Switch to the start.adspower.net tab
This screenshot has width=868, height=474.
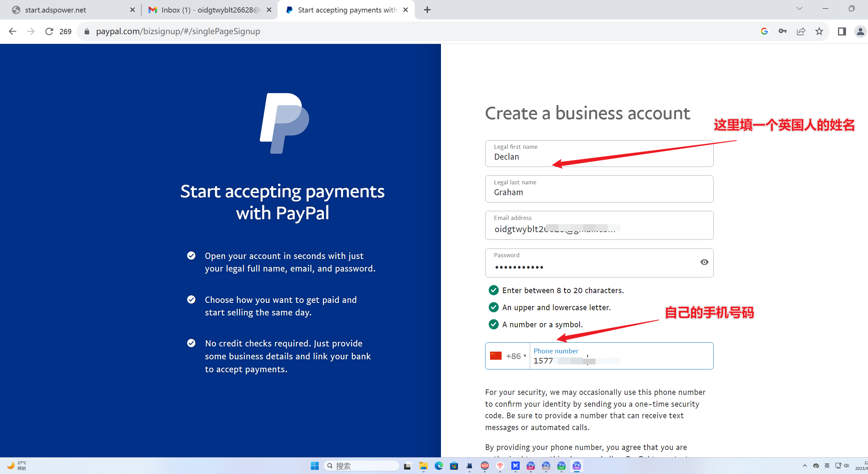[x=70, y=10]
